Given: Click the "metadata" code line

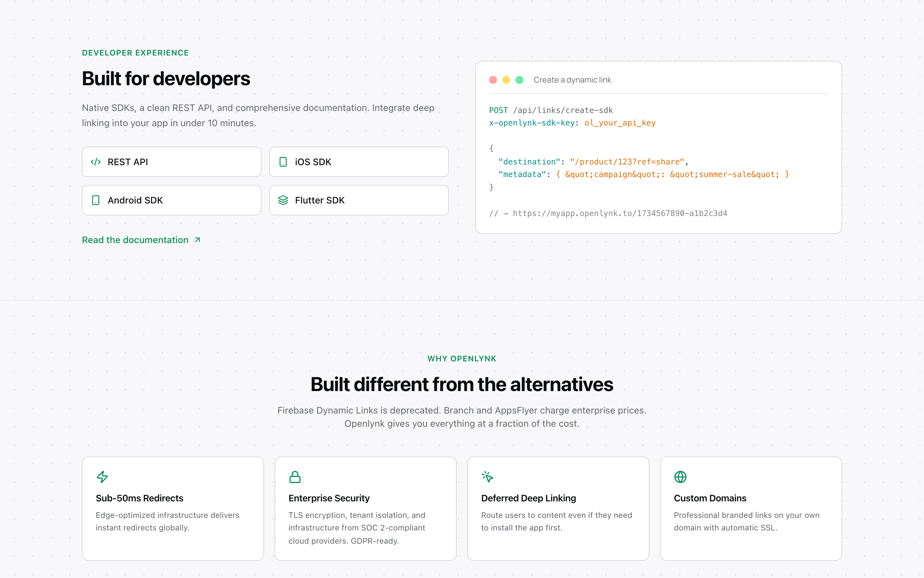Looking at the screenshot, I should point(644,174).
